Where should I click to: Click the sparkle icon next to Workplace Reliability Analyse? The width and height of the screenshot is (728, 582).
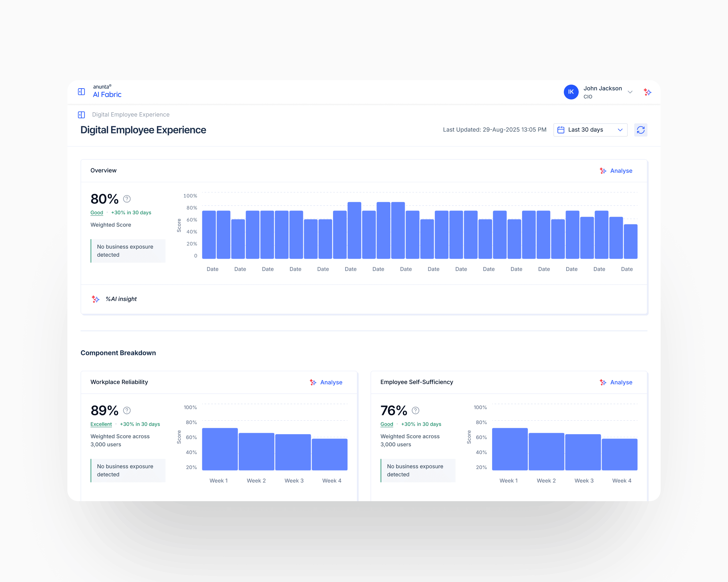pyautogui.click(x=313, y=382)
